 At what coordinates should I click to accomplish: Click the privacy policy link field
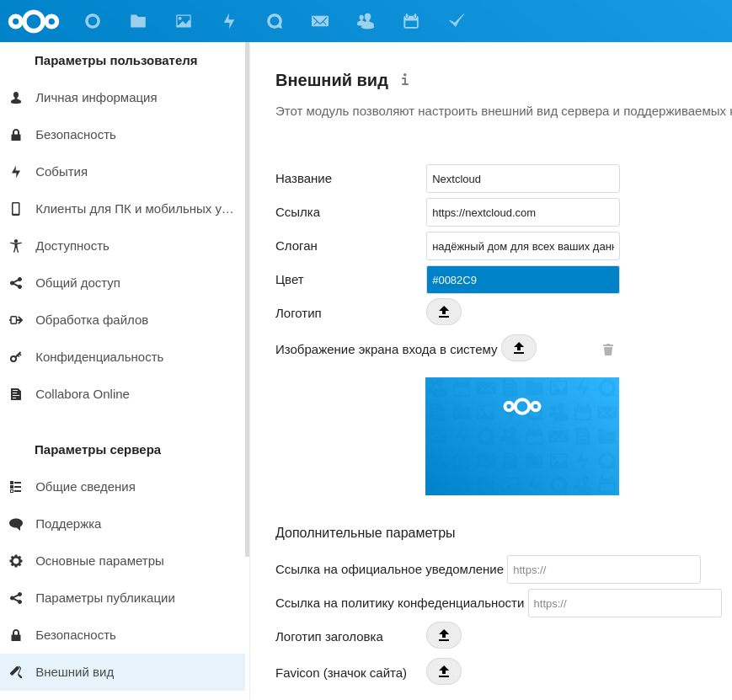(625, 603)
